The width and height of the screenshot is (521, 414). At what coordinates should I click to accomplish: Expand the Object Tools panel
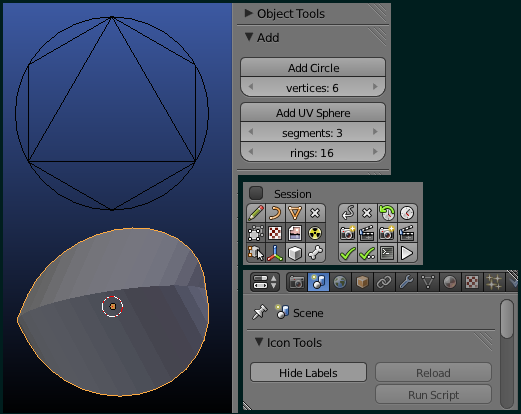pyautogui.click(x=248, y=13)
